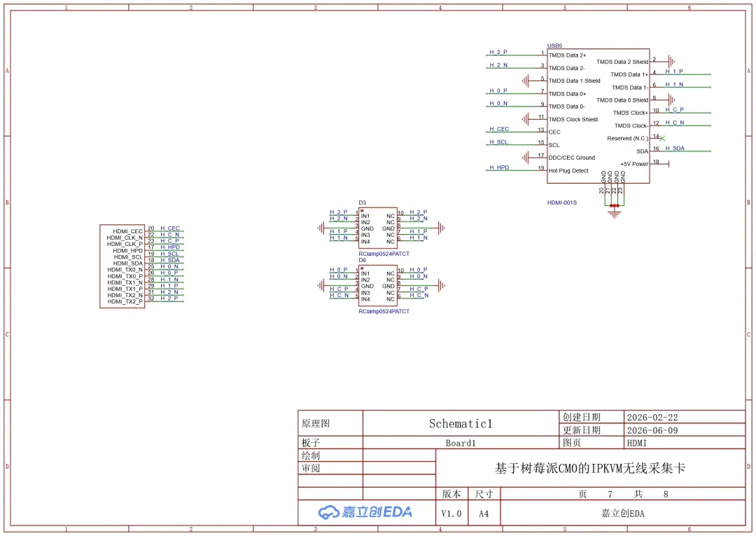The image size is (756, 536).
Task: Click the ground symbol left of D3
Action: coord(321,228)
